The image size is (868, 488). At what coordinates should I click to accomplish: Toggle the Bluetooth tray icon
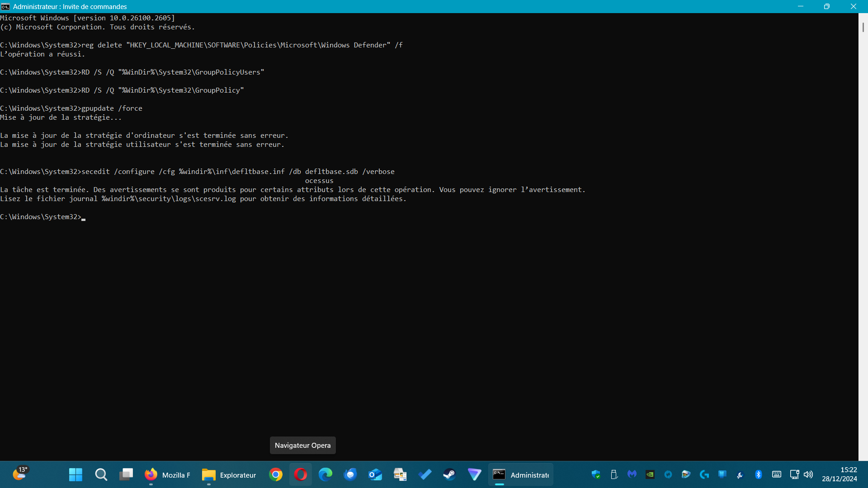pyautogui.click(x=759, y=474)
